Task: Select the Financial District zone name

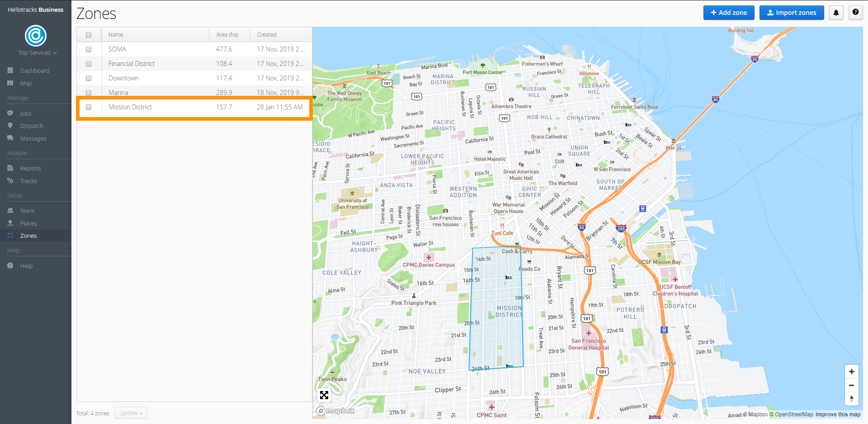Action: click(x=132, y=64)
